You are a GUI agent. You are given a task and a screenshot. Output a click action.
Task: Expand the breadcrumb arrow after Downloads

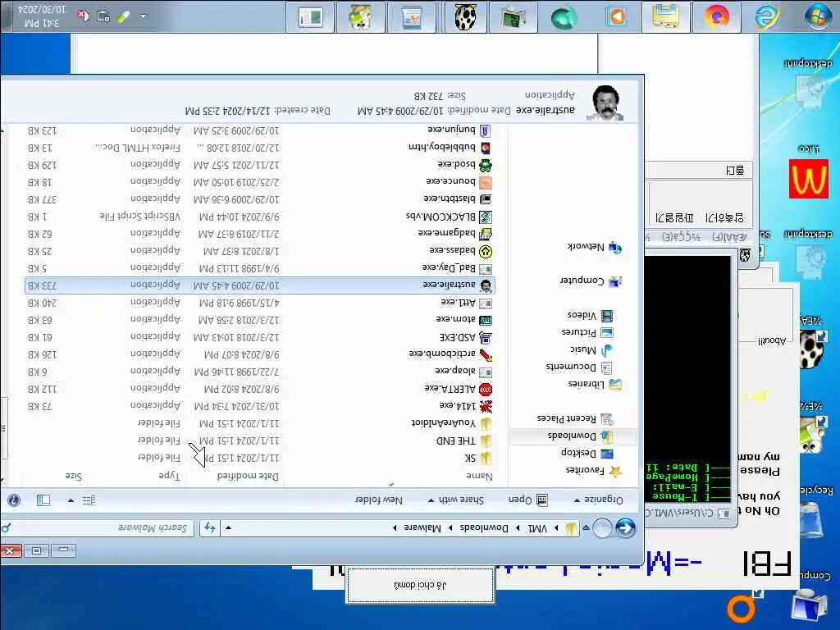(450, 528)
